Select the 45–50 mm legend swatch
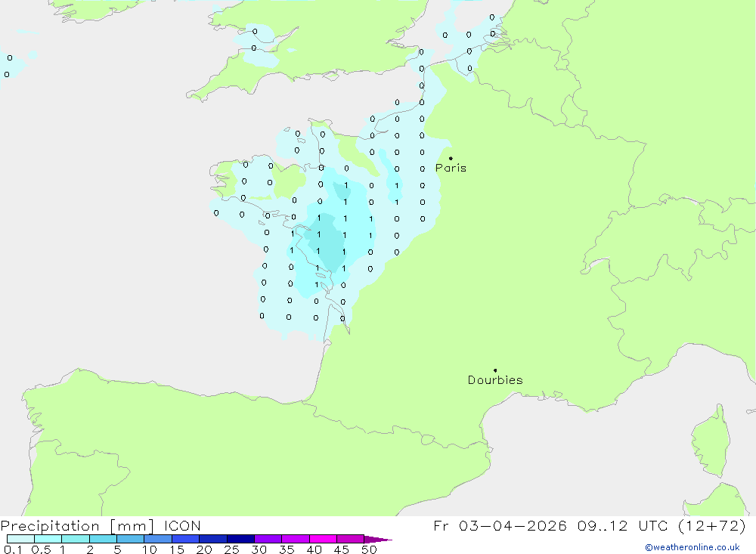 (x=350, y=539)
